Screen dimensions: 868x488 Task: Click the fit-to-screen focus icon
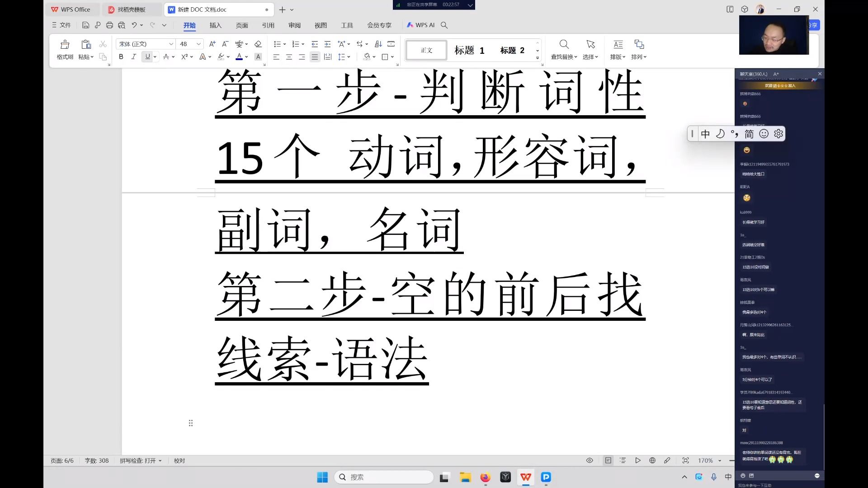[x=686, y=460]
